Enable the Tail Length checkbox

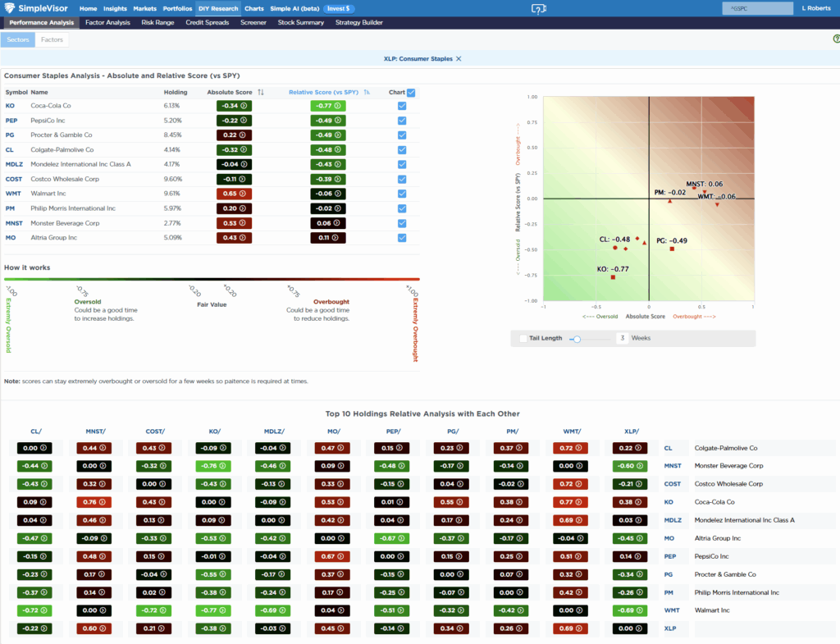pos(523,337)
